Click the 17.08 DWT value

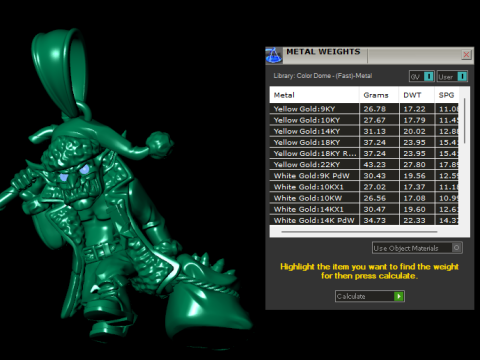(414, 198)
